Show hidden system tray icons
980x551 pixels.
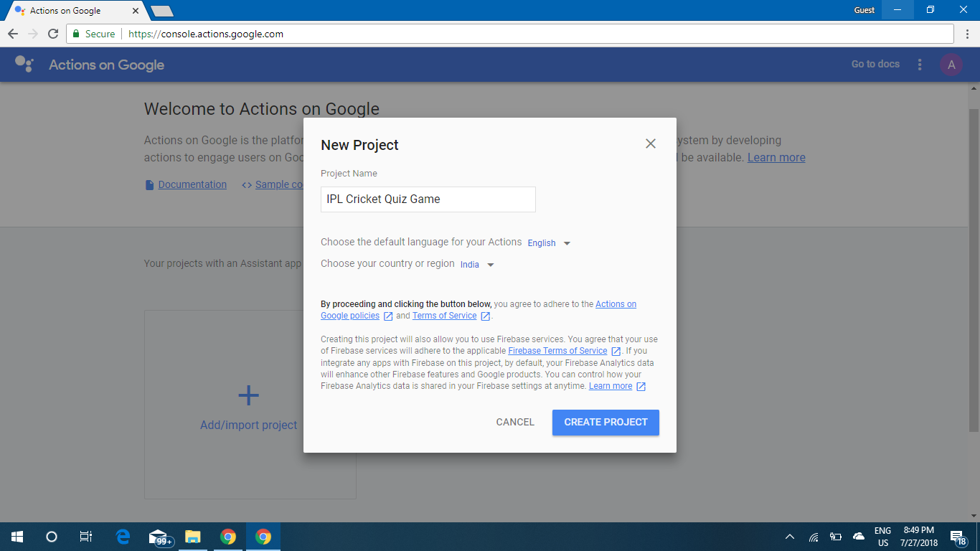click(x=790, y=537)
